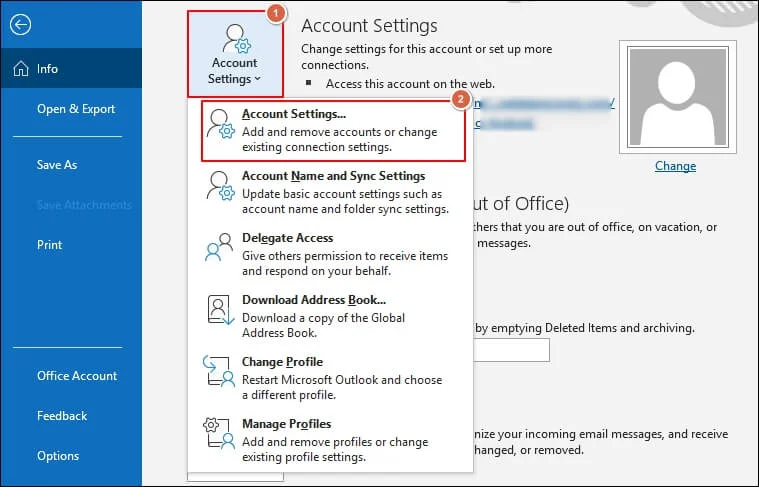Click the Manage Profiles gear icon
This screenshot has width=759, height=487.
(219, 433)
